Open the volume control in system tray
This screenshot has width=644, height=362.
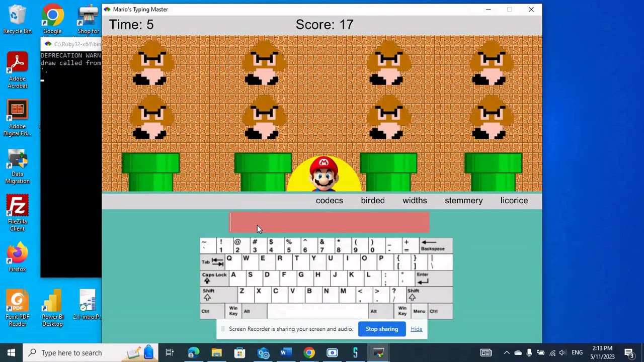563,352
